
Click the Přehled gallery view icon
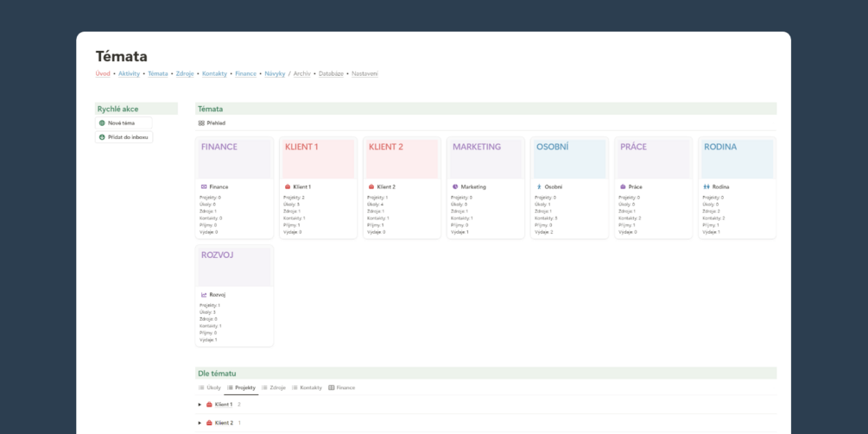pyautogui.click(x=201, y=123)
